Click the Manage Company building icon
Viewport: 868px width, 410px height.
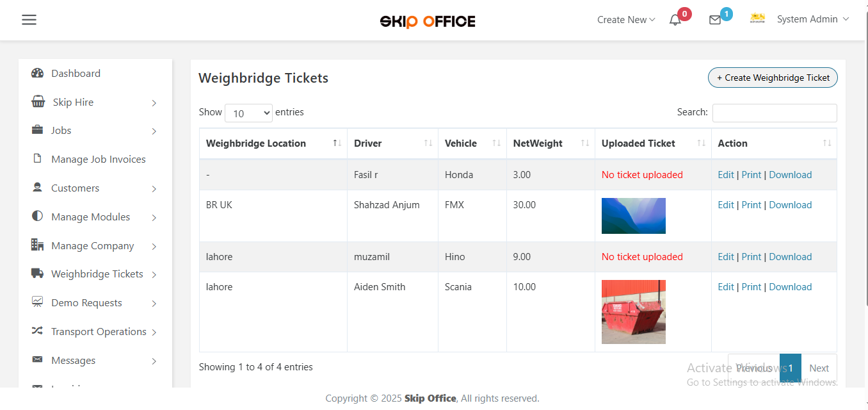click(37, 245)
